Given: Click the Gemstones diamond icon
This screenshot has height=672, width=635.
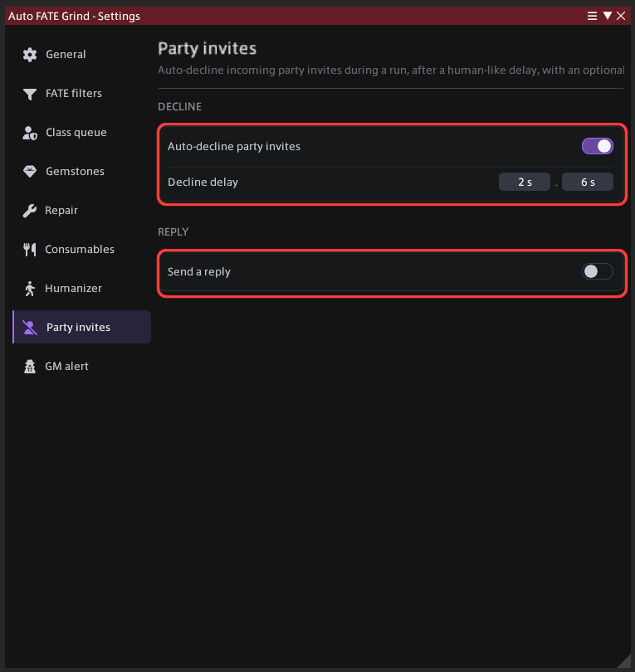Looking at the screenshot, I should pos(30,172).
